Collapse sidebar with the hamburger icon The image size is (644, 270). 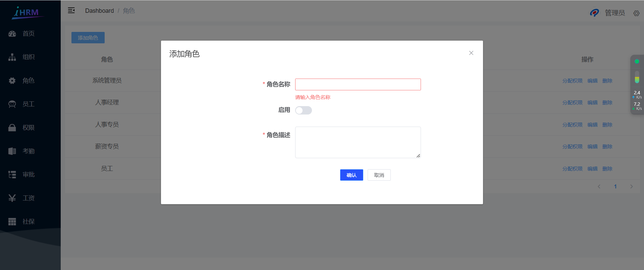(x=71, y=10)
